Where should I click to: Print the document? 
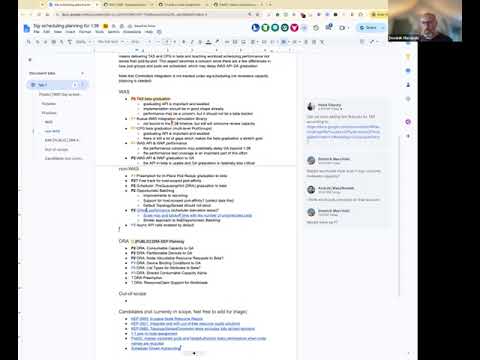pyautogui.click(x=53, y=42)
